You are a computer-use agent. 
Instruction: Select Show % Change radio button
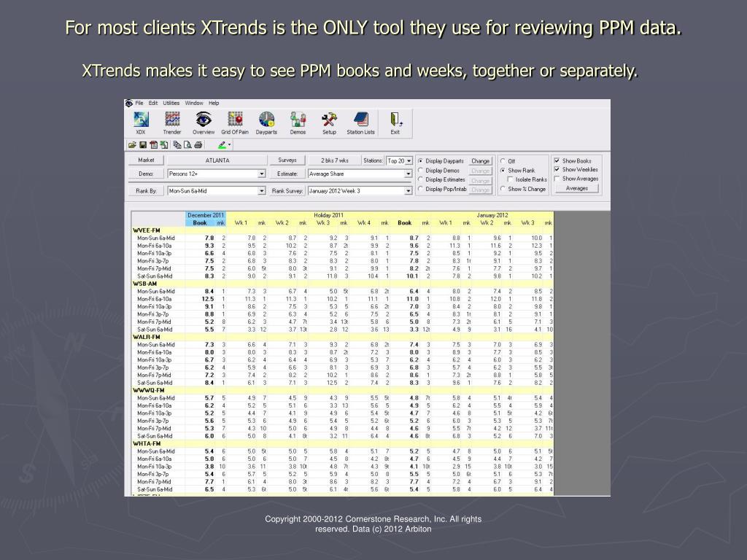click(503, 189)
